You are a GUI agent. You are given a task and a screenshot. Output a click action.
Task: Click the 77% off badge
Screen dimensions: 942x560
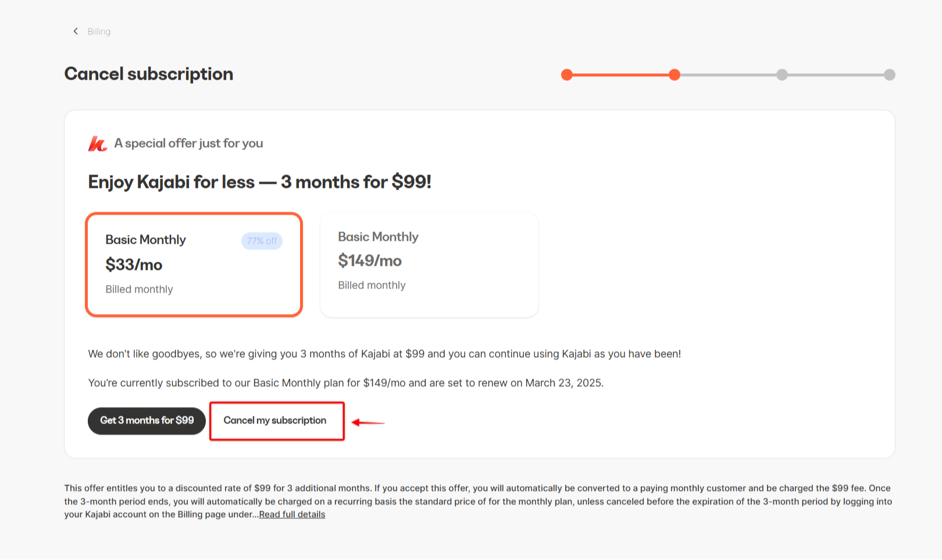pyautogui.click(x=262, y=241)
